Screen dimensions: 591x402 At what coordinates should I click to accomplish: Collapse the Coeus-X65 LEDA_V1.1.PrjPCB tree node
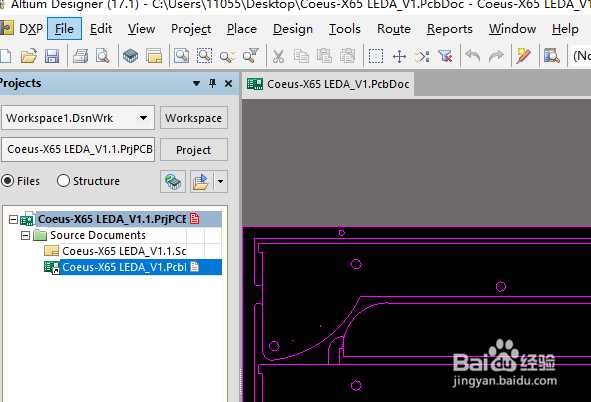point(14,219)
